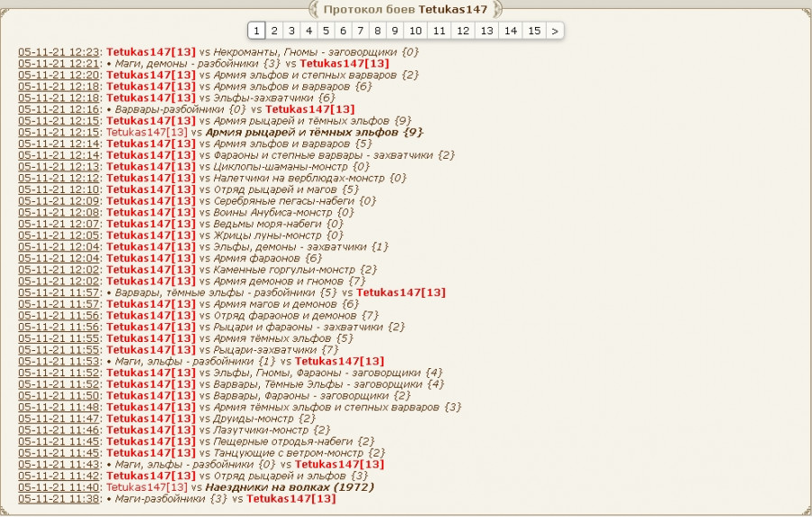Select page 8
812x517 pixels.
377,31
